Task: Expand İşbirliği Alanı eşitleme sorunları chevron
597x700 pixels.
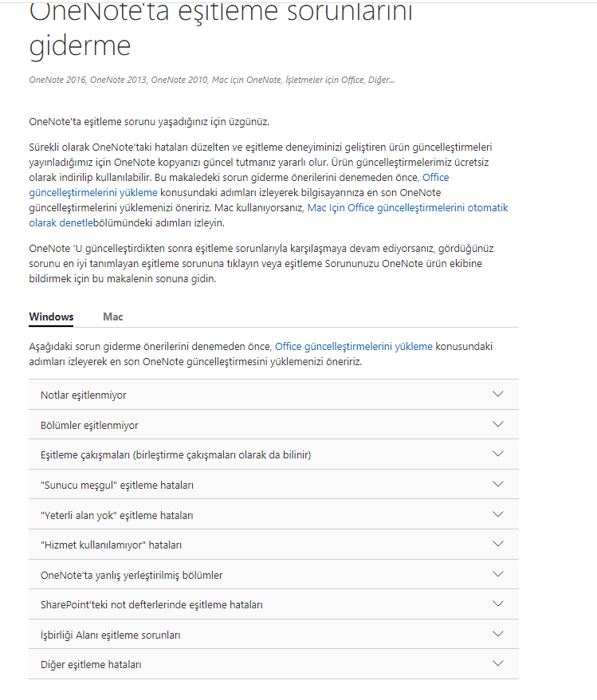Action: tap(498, 634)
